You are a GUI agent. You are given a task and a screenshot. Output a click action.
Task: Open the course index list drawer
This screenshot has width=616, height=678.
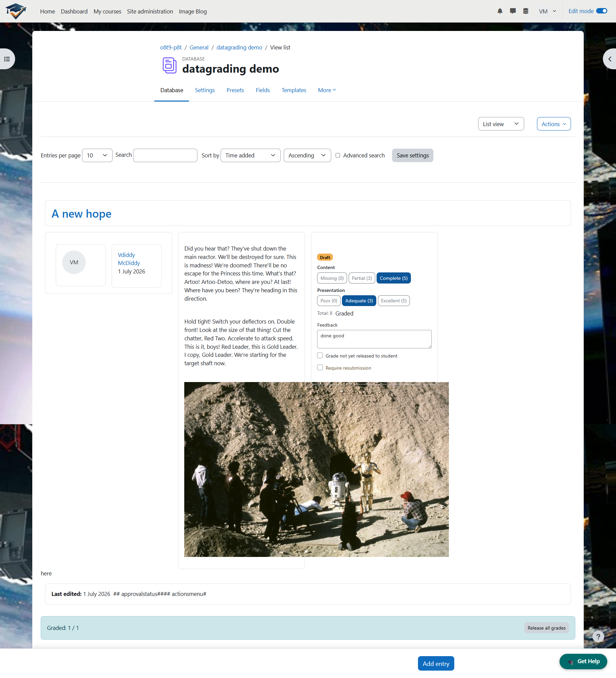[x=7, y=59]
